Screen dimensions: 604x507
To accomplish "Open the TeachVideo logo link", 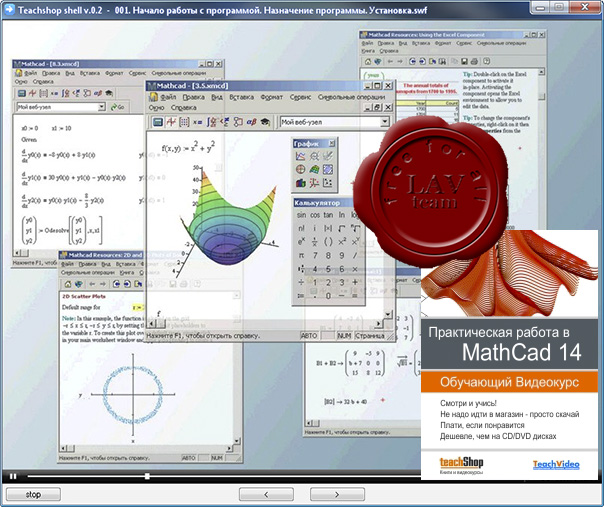I will 556,464.
